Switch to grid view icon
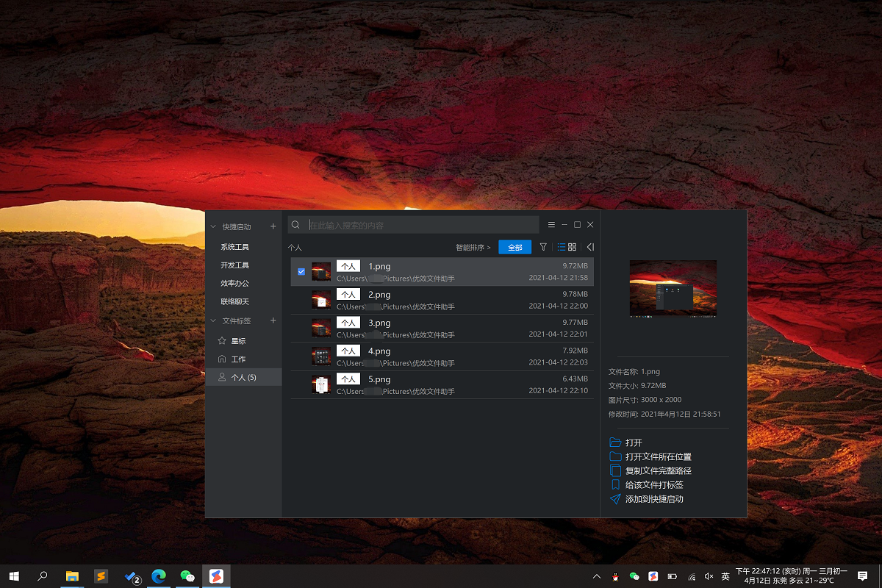The image size is (882, 588). tap(573, 247)
